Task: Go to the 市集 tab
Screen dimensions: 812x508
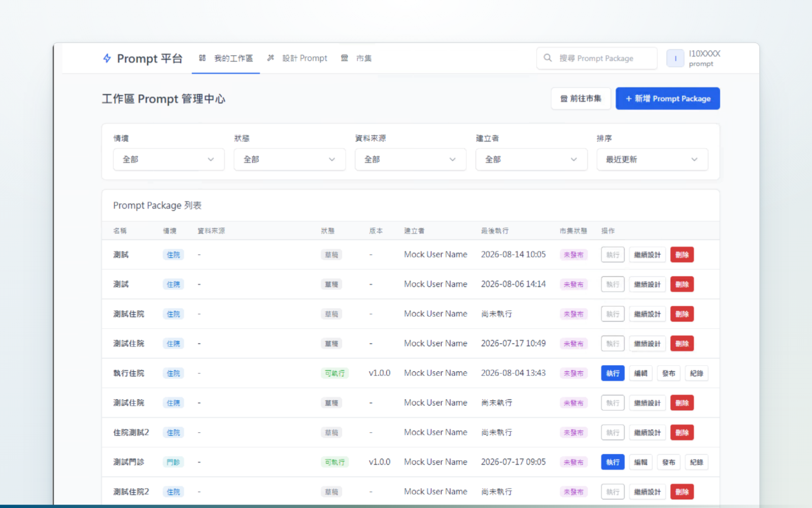Action: point(356,58)
